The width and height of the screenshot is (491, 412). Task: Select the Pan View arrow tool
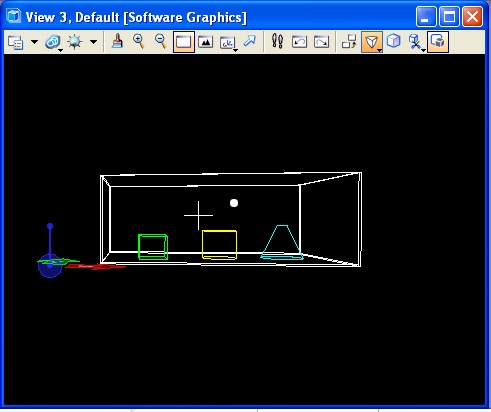(250, 42)
